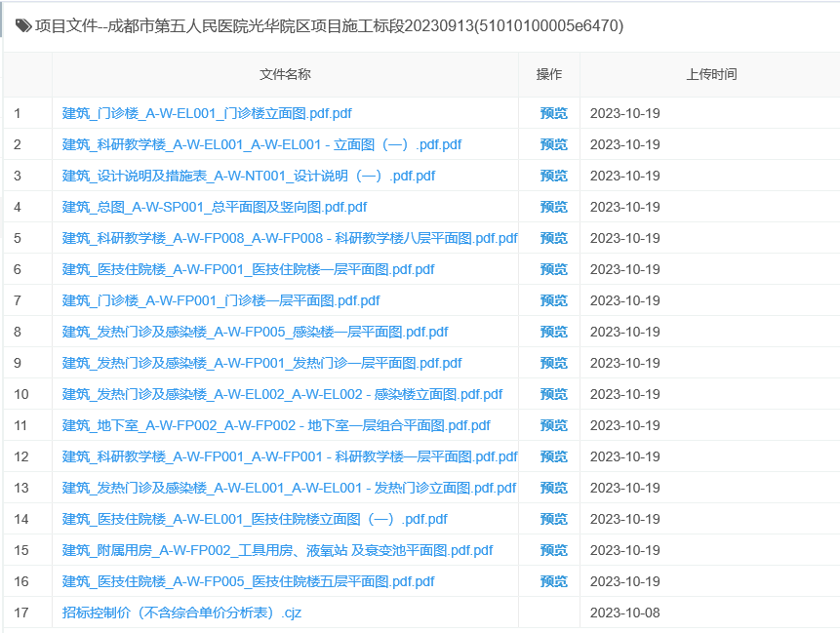The image size is (840, 633).
Task: Preview row 5 科研教学楼八层平面图
Action: tap(553, 238)
